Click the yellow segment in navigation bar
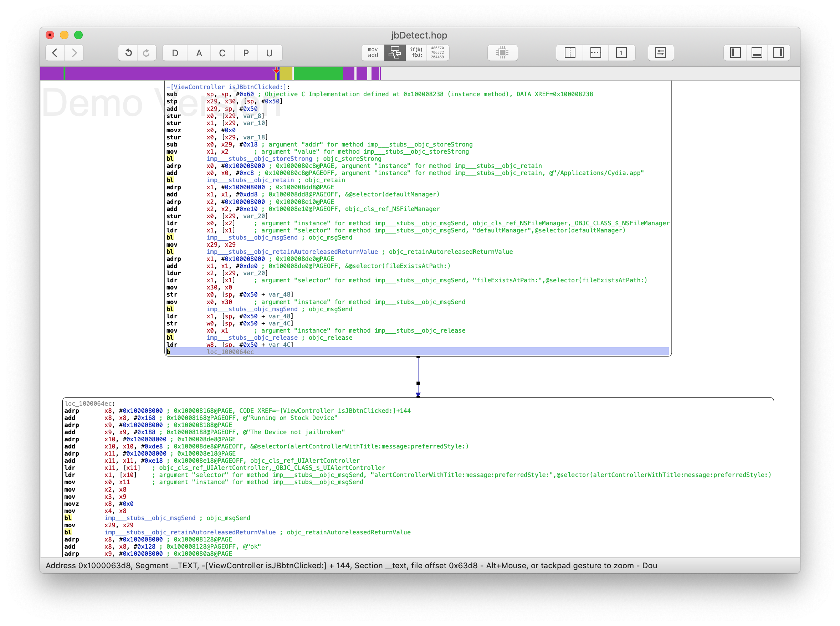 (x=286, y=73)
